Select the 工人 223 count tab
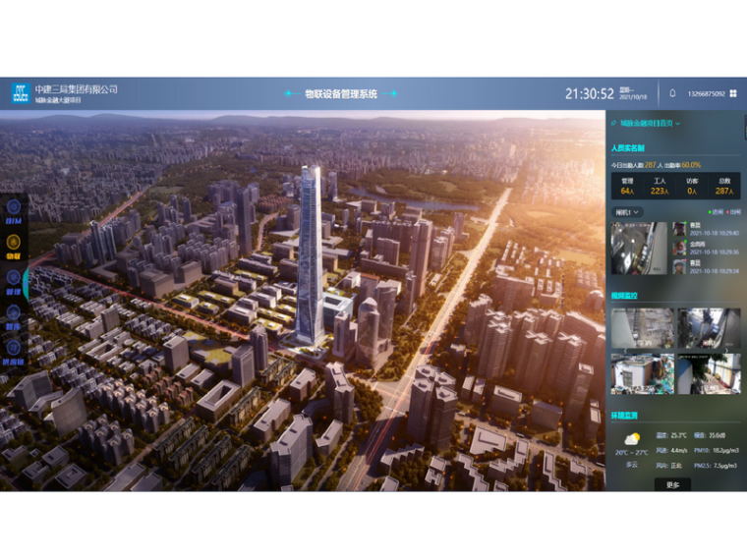The image size is (747, 560). (x=660, y=188)
